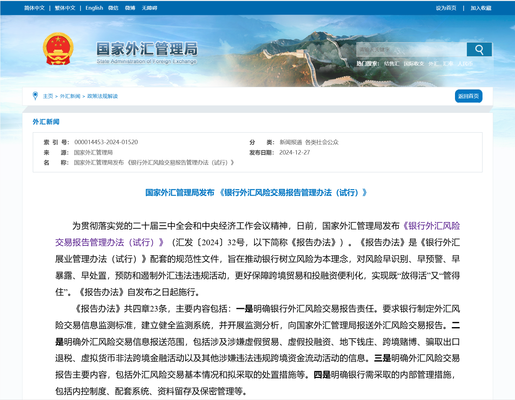Click the keyword search input field
Screen dimensions: 515x400
[x=411, y=50]
